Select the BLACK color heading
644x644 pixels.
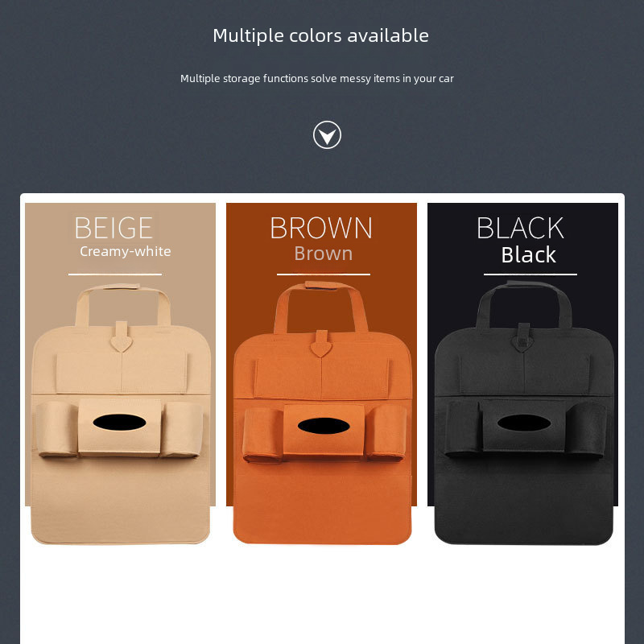point(520,228)
